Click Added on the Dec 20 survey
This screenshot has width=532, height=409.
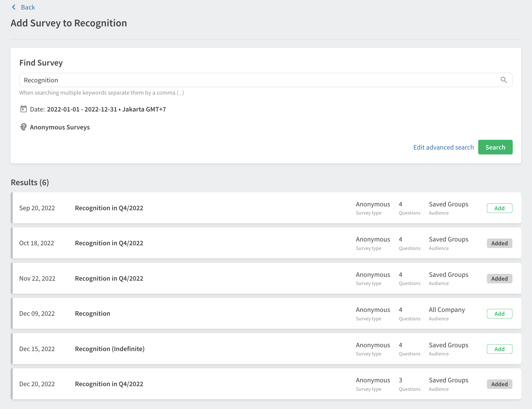click(x=499, y=384)
